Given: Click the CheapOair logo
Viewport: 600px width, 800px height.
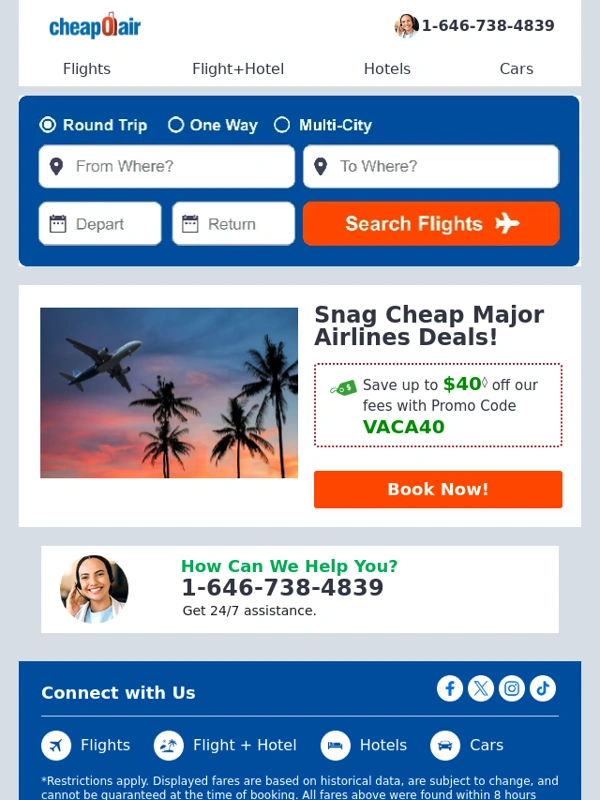Looking at the screenshot, I should (x=95, y=26).
